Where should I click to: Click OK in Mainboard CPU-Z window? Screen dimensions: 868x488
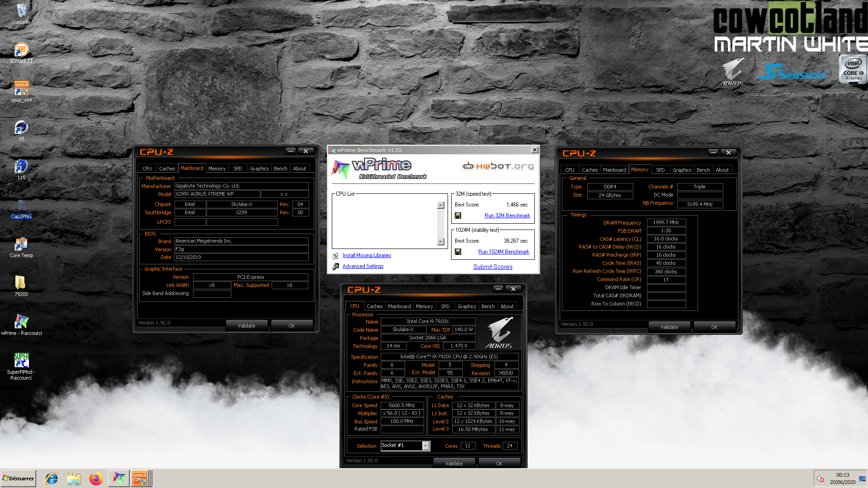(292, 326)
